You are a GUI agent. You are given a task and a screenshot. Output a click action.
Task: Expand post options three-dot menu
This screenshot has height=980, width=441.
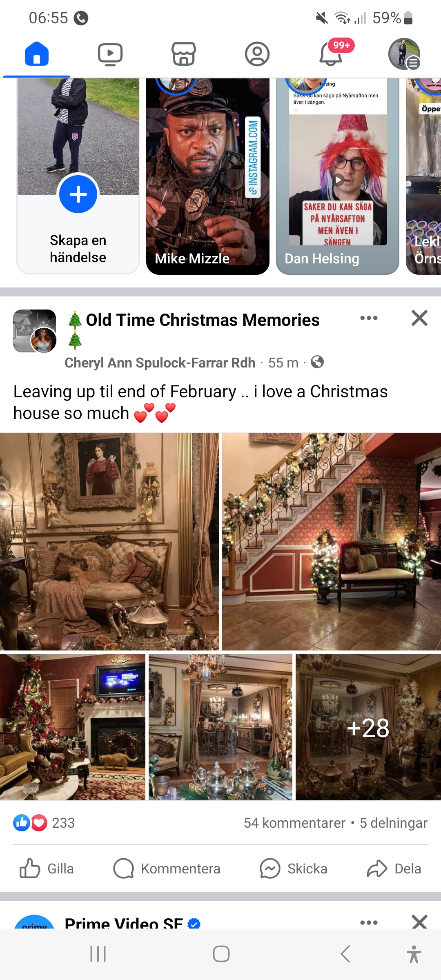(369, 318)
